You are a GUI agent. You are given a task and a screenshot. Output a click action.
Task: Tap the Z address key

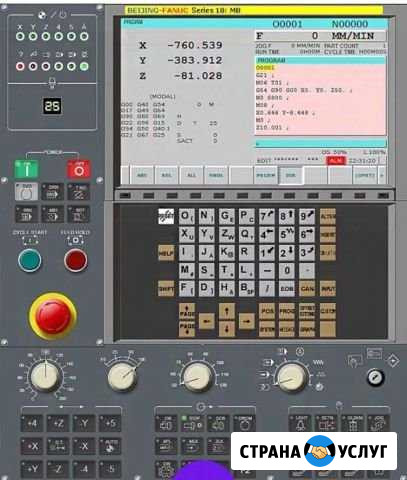tap(226, 234)
